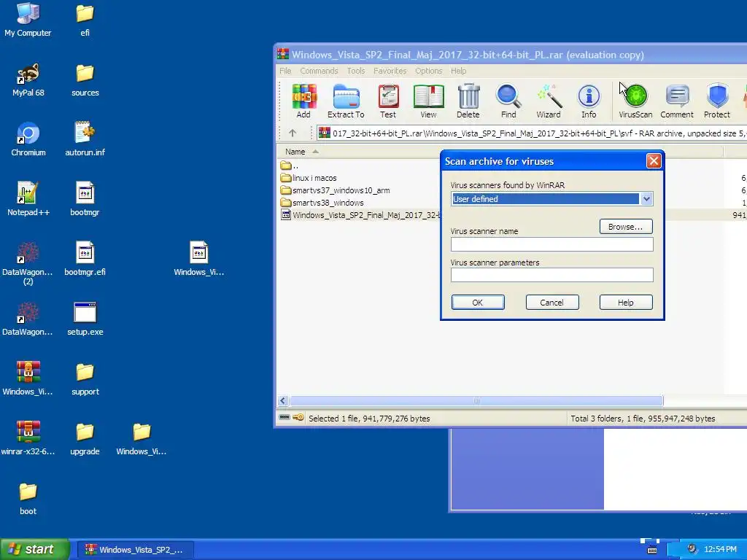The height and width of the screenshot is (560, 747).
Task: Run the Test archive tool
Action: (388, 101)
